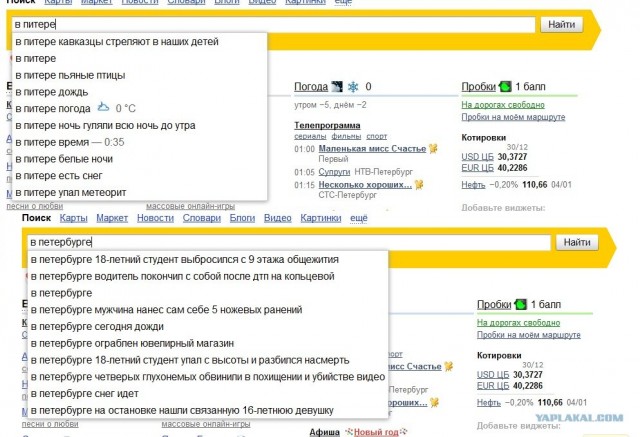Click EUR ЦБ rate on 'в питере' page
The image size is (640, 437).
(x=478, y=168)
